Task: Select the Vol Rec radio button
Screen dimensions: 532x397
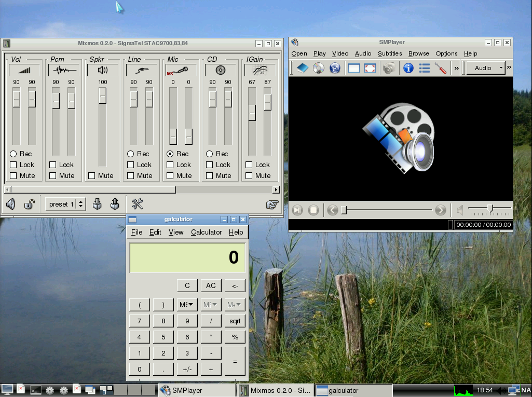Action: coord(13,154)
